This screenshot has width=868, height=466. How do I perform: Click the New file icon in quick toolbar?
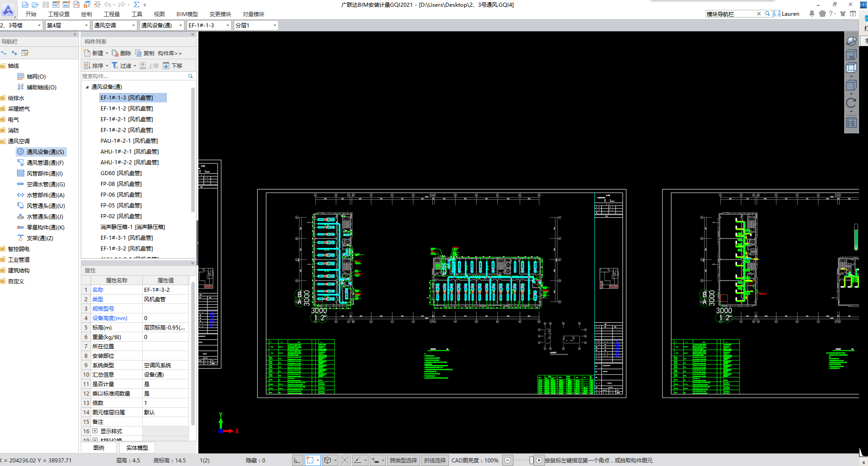coord(25,4)
